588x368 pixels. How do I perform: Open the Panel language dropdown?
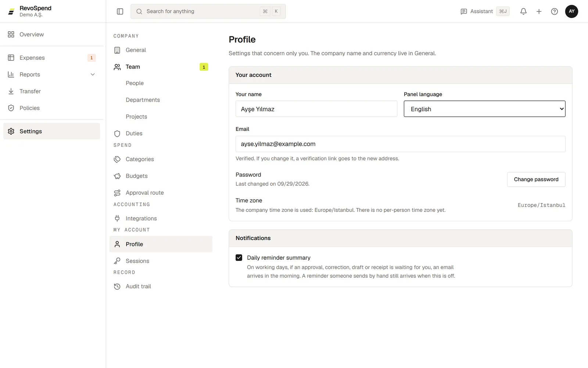pos(484,109)
